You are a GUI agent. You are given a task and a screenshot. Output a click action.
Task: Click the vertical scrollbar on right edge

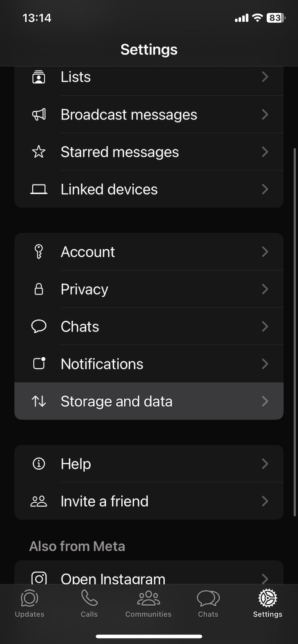[x=295, y=331]
